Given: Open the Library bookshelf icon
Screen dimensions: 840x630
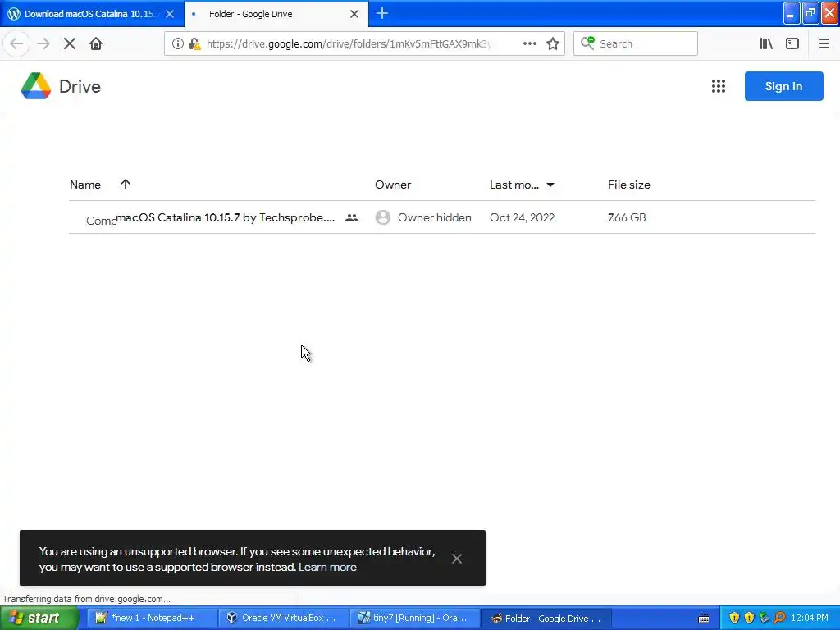Looking at the screenshot, I should [x=766, y=43].
